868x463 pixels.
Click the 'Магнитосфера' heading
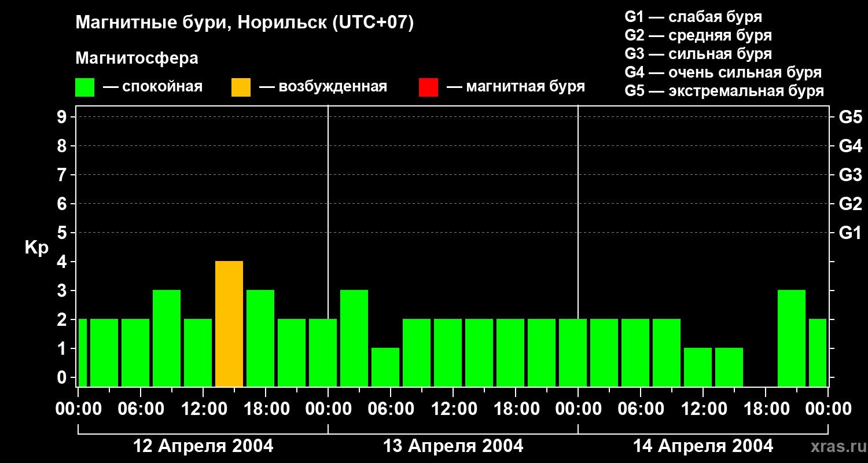coord(137,58)
